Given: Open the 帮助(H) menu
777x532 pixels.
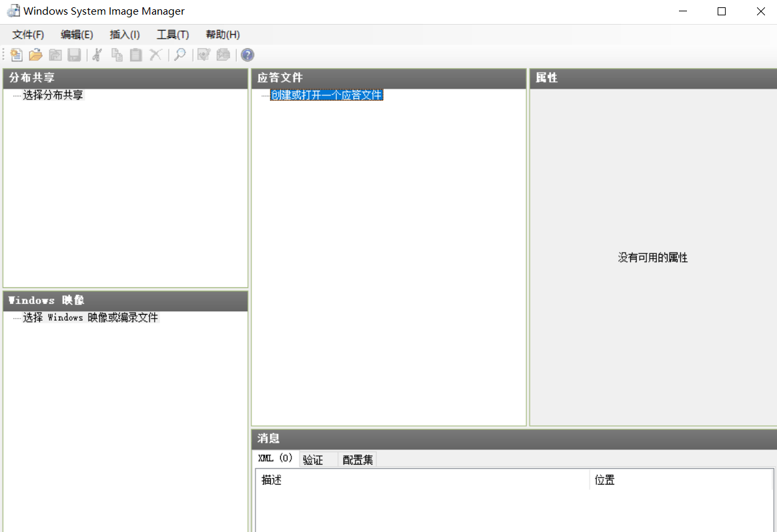Looking at the screenshot, I should pos(223,35).
